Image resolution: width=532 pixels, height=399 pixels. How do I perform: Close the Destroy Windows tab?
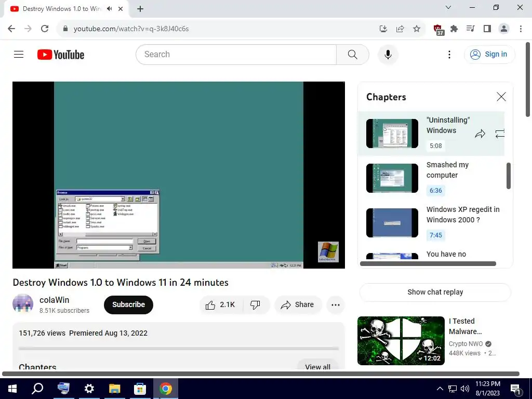[x=121, y=9]
